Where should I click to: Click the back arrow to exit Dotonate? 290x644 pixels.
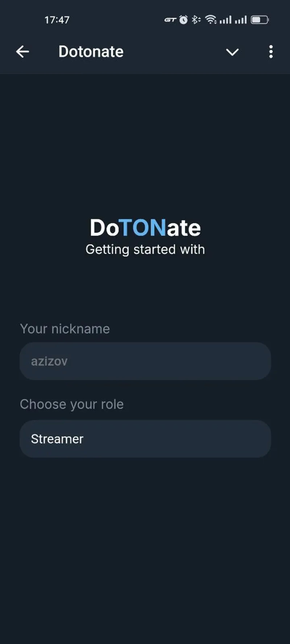(22, 52)
